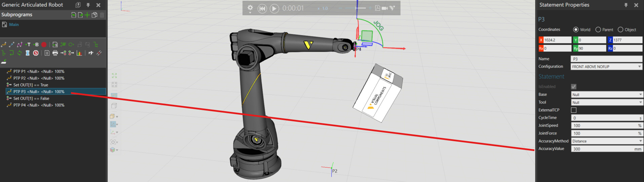The image size is (644, 182).
Task: Enable the ExternalTCP checkbox
Action: [574, 110]
